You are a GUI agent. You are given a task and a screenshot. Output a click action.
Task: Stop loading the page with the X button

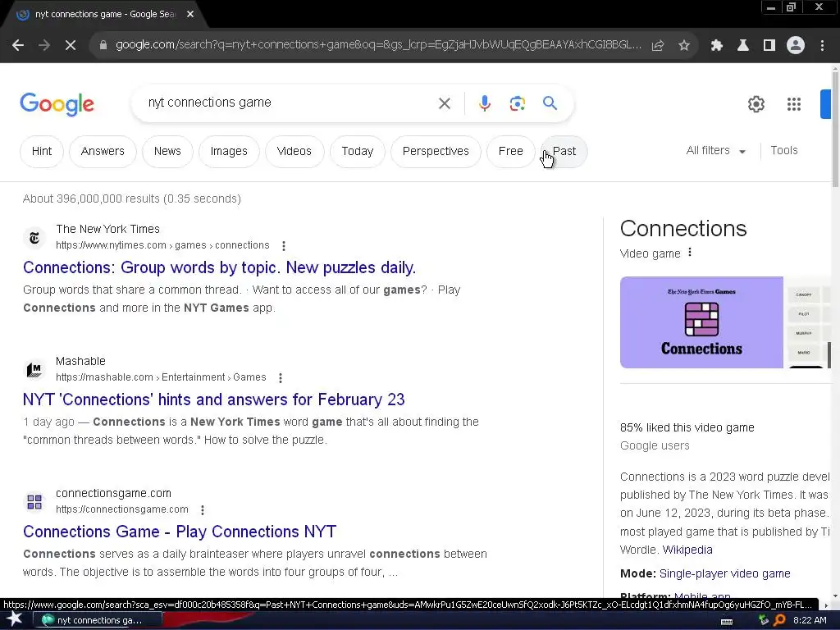[71, 46]
